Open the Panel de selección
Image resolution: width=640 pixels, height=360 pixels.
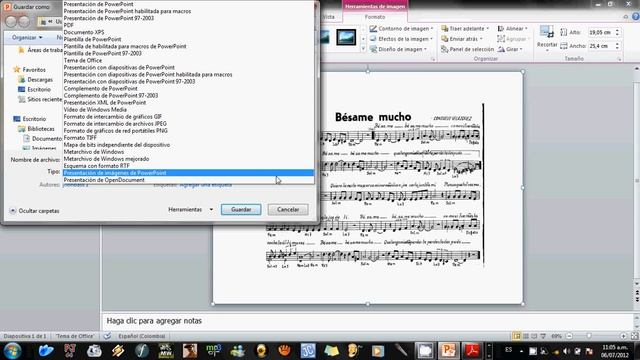click(x=467, y=49)
